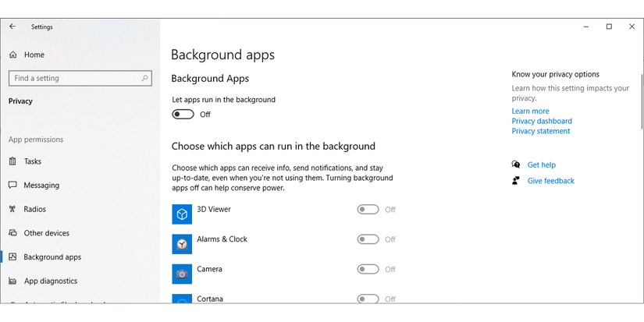
Task: Open the Home icon in sidebar
Action: point(13,55)
